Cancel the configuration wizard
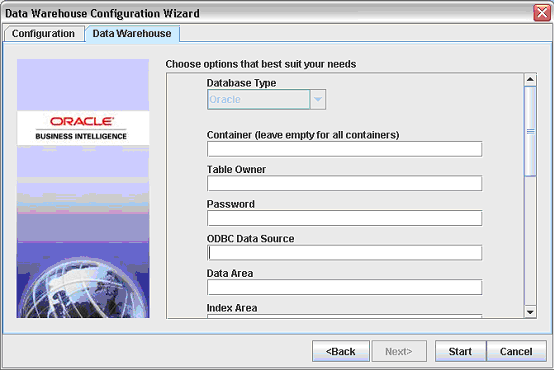Screen dimensions: 554x370 (x=516, y=351)
